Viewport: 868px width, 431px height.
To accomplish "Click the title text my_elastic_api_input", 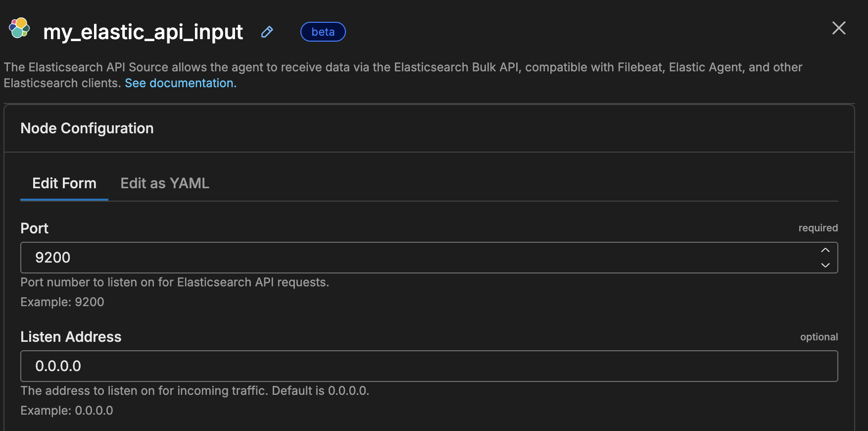I will (143, 31).
